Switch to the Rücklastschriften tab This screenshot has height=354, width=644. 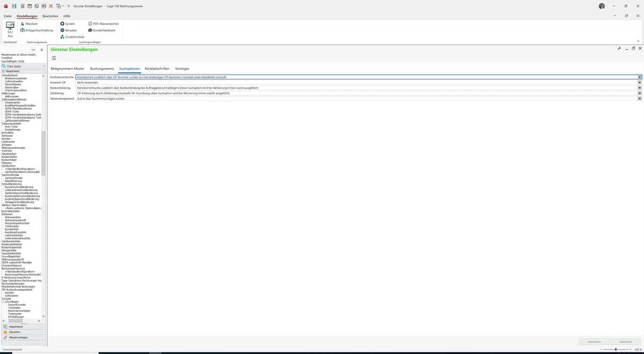pyautogui.click(x=157, y=69)
